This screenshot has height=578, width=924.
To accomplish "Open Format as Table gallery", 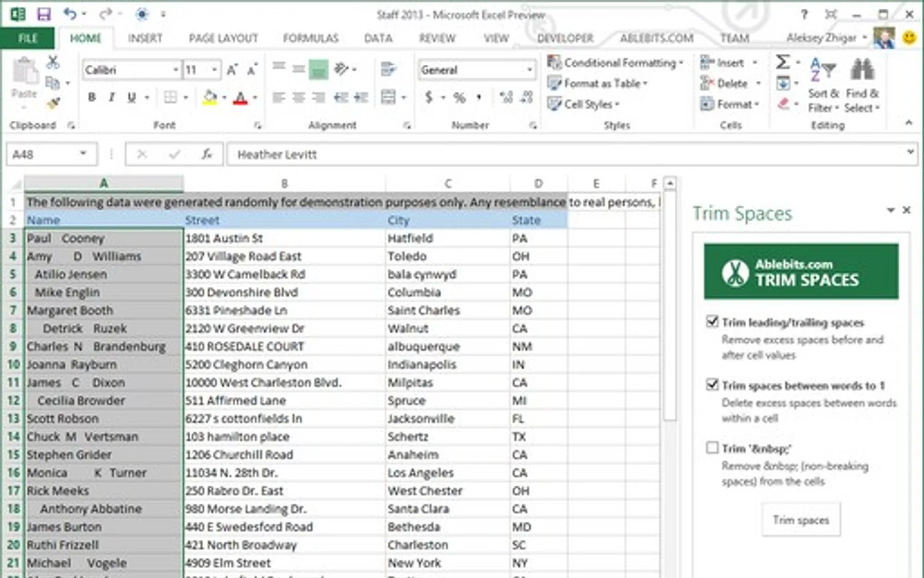I will tap(597, 83).
